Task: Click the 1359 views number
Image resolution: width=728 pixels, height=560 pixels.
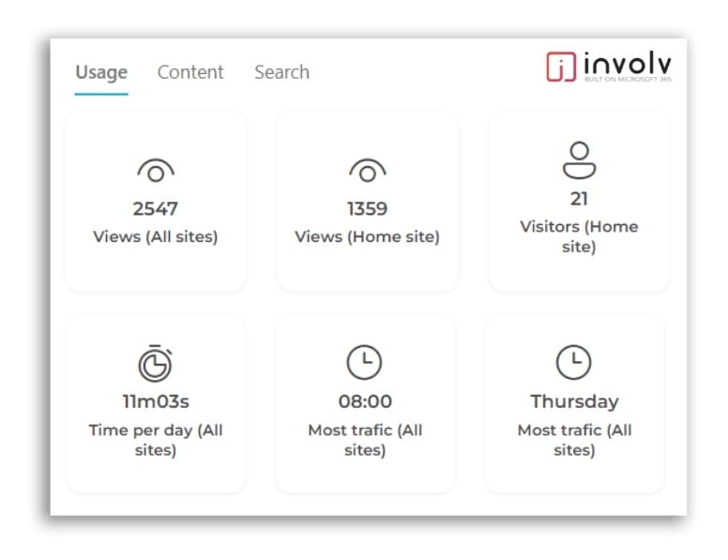Action: tap(367, 208)
